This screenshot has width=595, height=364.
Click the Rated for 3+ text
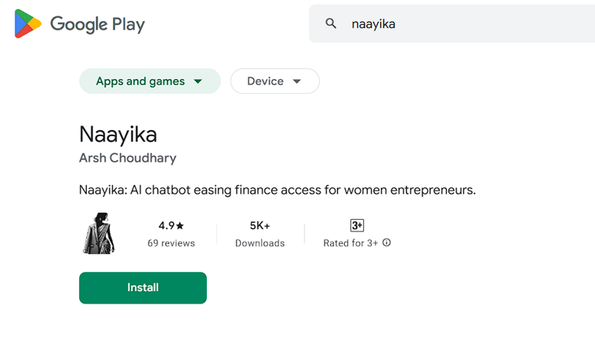(350, 243)
